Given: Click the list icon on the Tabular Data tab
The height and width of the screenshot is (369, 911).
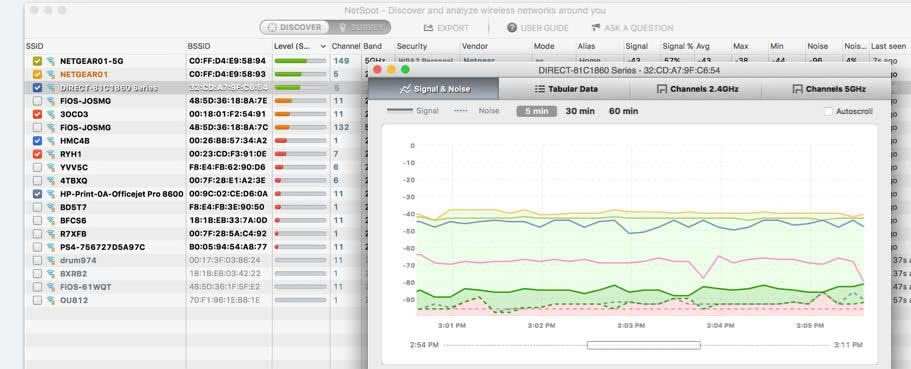Looking at the screenshot, I should click(540, 89).
